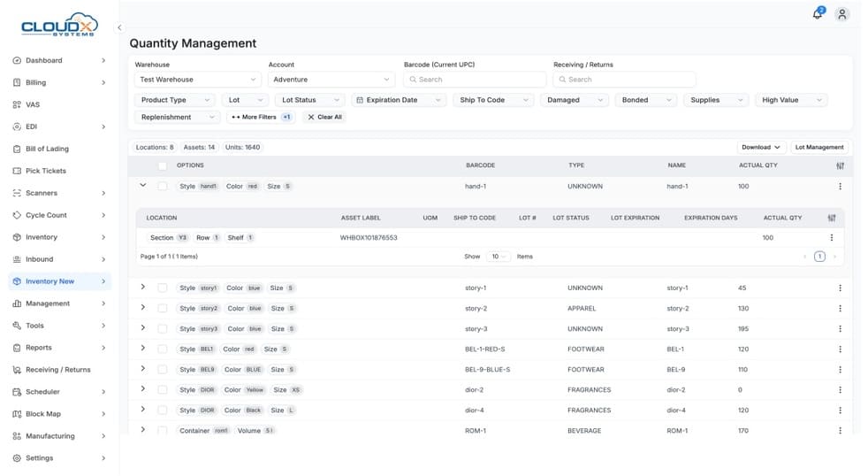Open the notifications bell icon
868x476 pixels.
(x=818, y=14)
